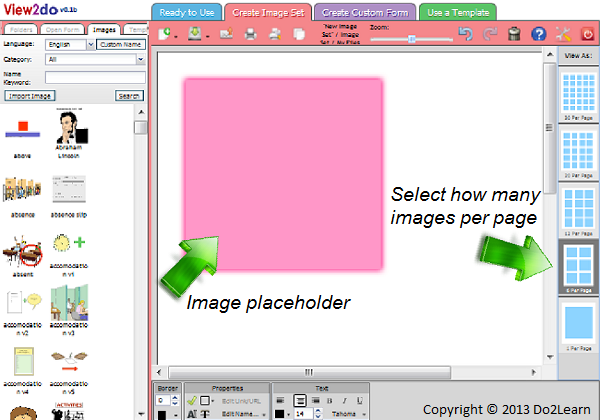The height and width of the screenshot is (420, 600).
Task: Open the Use a Template tab
Action: 457,12
